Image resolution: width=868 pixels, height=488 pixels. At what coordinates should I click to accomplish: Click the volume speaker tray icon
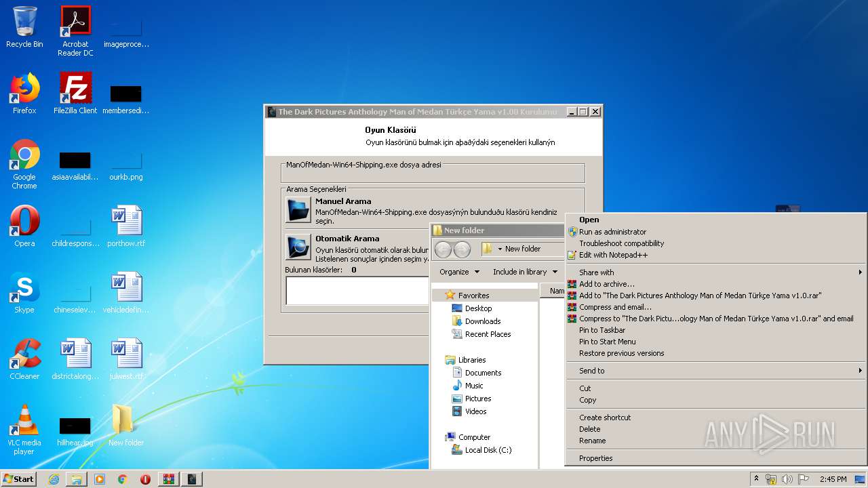point(787,479)
